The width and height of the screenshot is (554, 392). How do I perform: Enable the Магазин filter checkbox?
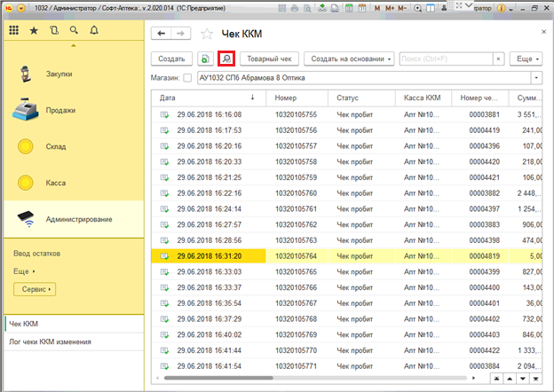[186, 77]
